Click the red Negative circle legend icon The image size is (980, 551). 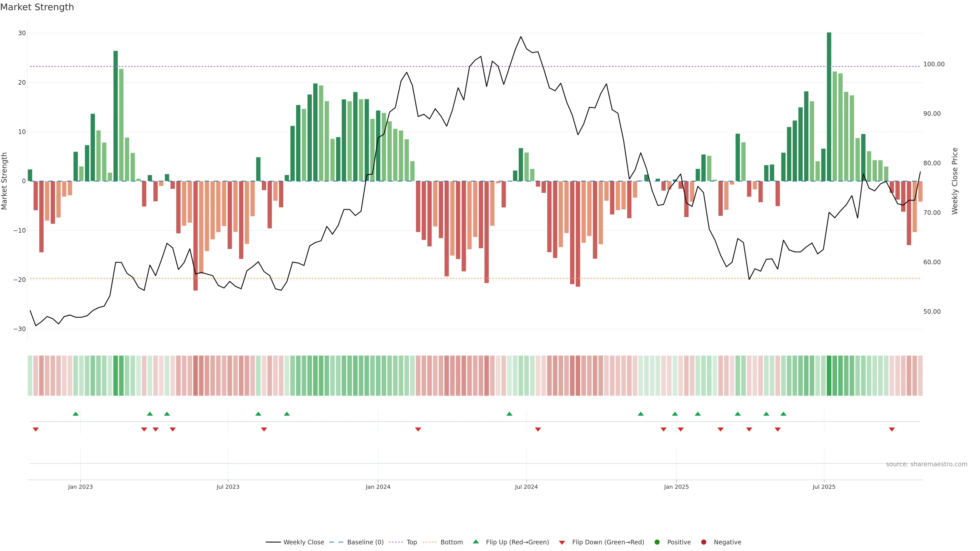[703, 542]
